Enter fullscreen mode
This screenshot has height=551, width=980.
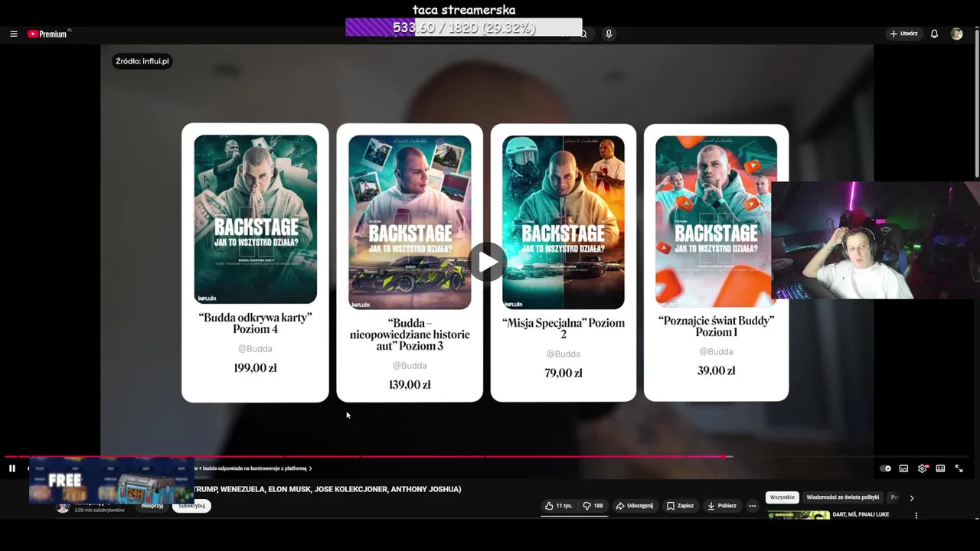(959, 468)
